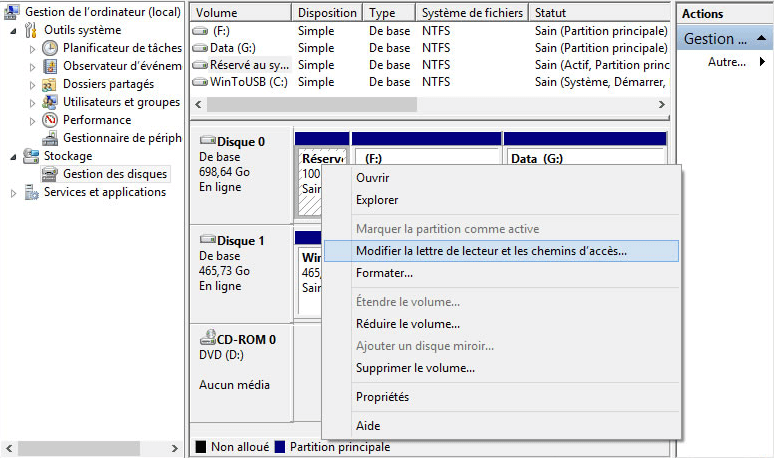Image resolution: width=774 pixels, height=458 pixels.
Task: Click the Observateur d'événements icon
Action: click(x=50, y=66)
